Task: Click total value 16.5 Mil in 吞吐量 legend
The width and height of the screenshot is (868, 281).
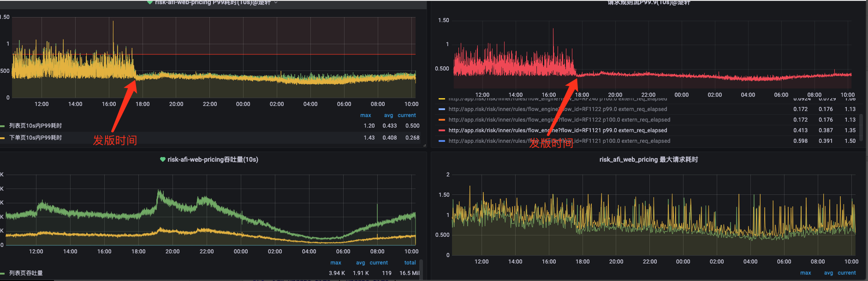Action: [410, 273]
